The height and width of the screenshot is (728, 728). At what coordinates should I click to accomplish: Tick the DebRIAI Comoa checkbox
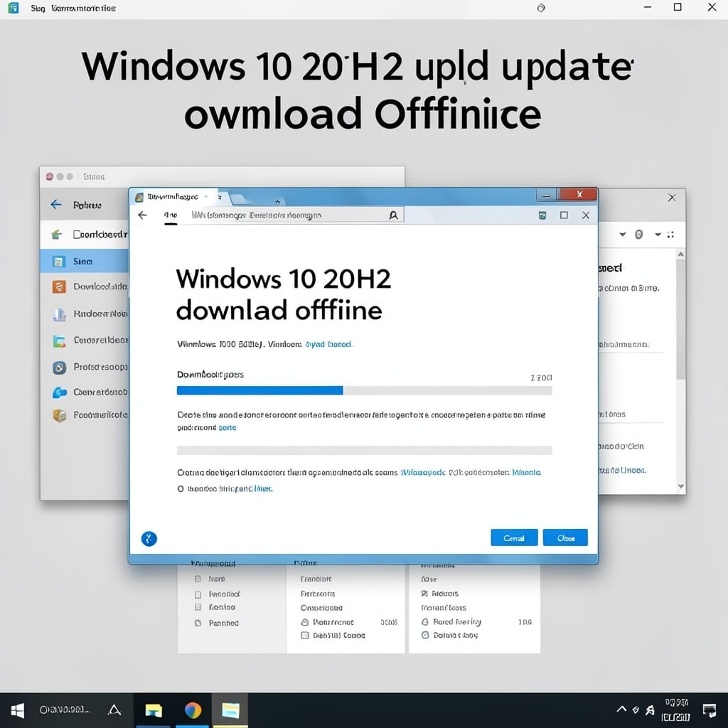(x=305, y=635)
